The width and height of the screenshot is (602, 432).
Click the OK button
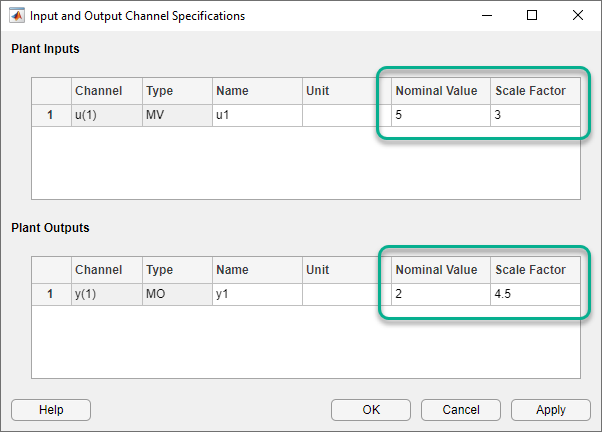[371, 410]
